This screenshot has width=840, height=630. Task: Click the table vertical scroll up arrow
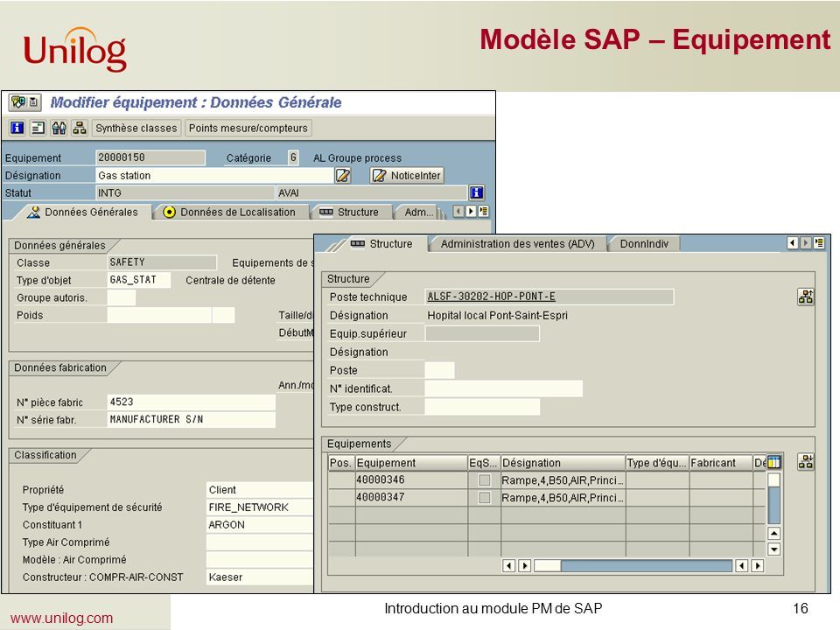(774, 533)
